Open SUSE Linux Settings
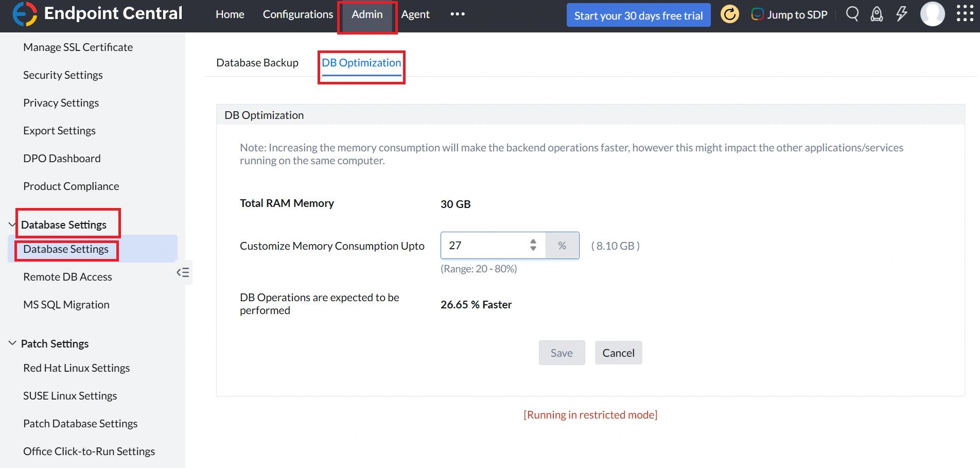 (70, 396)
